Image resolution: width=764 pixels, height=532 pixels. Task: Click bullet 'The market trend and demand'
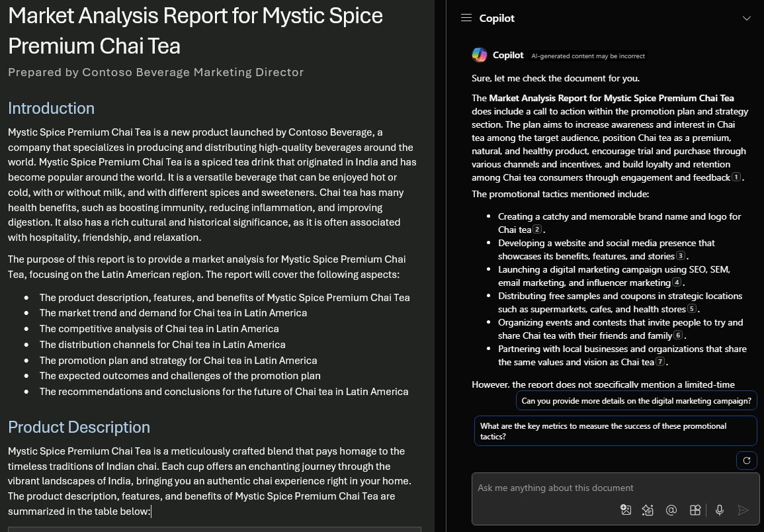coord(173,312)
